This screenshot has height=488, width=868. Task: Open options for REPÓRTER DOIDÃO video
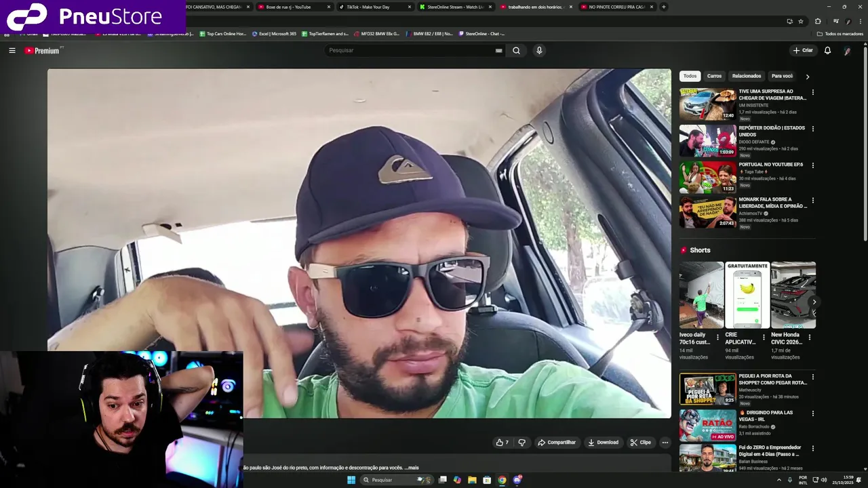(x=813, y=129)
